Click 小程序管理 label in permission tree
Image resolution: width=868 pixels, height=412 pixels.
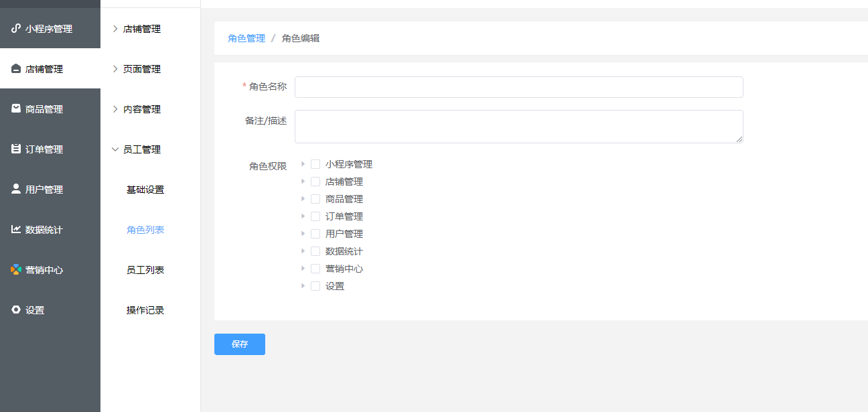tap(349, 164)
